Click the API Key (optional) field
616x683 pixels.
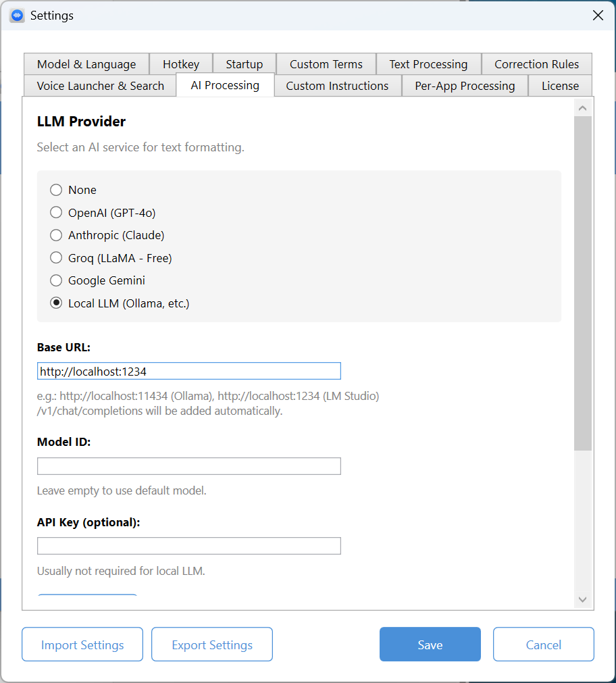[x=189, y=546]
